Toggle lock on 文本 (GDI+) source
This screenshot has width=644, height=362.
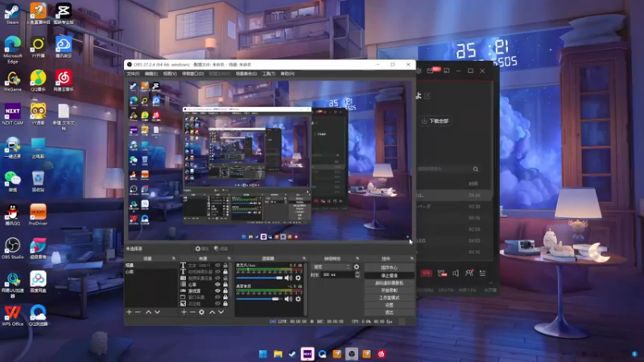coord(225,265)
